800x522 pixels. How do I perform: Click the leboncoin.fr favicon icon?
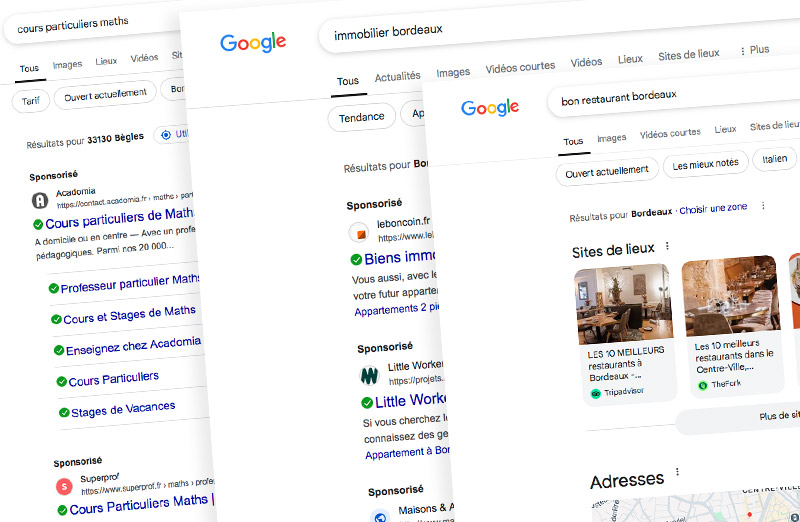pos(359,233)
